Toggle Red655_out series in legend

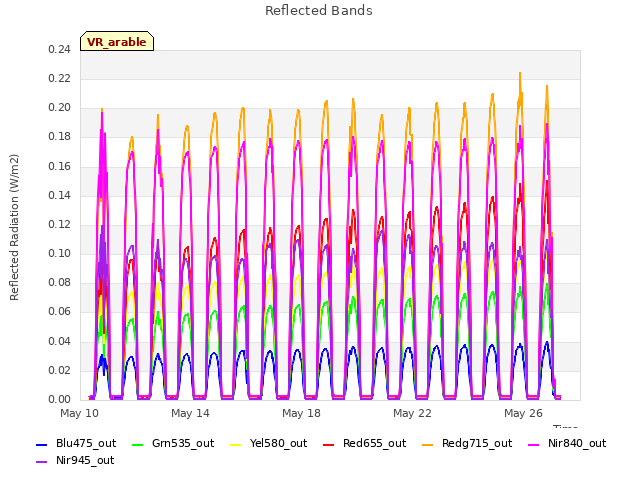364,443
